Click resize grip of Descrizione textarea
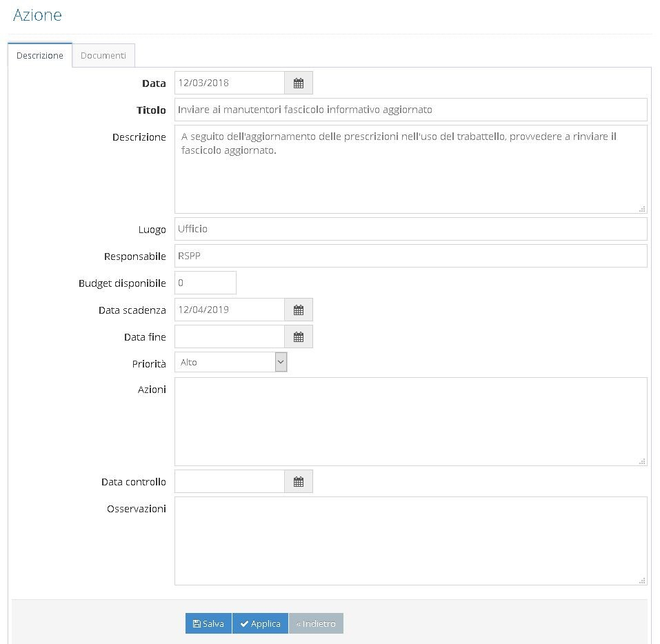 tap(642, 209)
